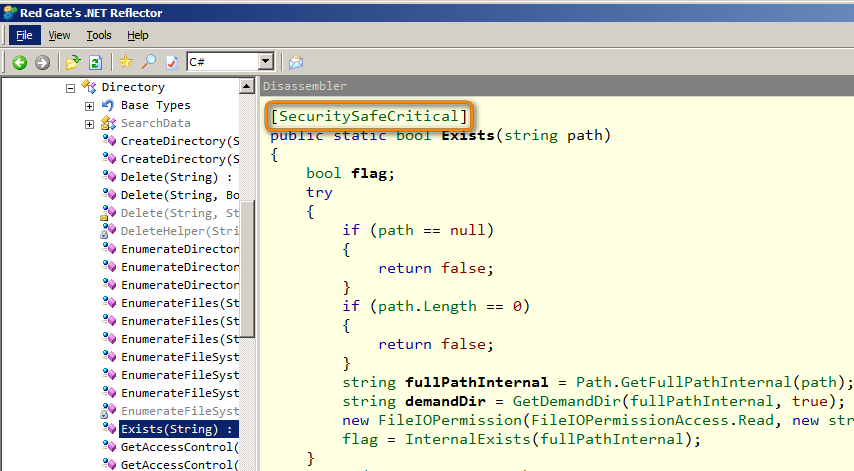The width and height of the screenshot is (854, 471).
Task: Click the green Back navigation arrow
Action: [x=19, y=62]
